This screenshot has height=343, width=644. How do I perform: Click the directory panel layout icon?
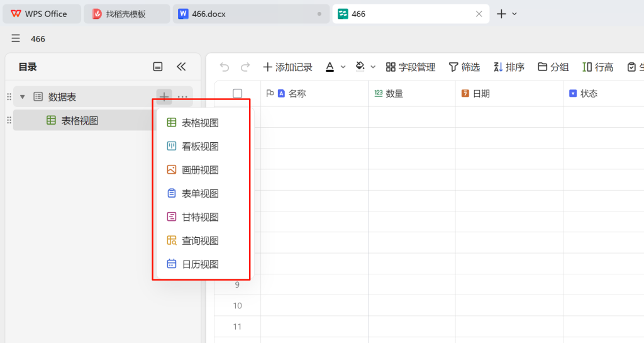158,67
